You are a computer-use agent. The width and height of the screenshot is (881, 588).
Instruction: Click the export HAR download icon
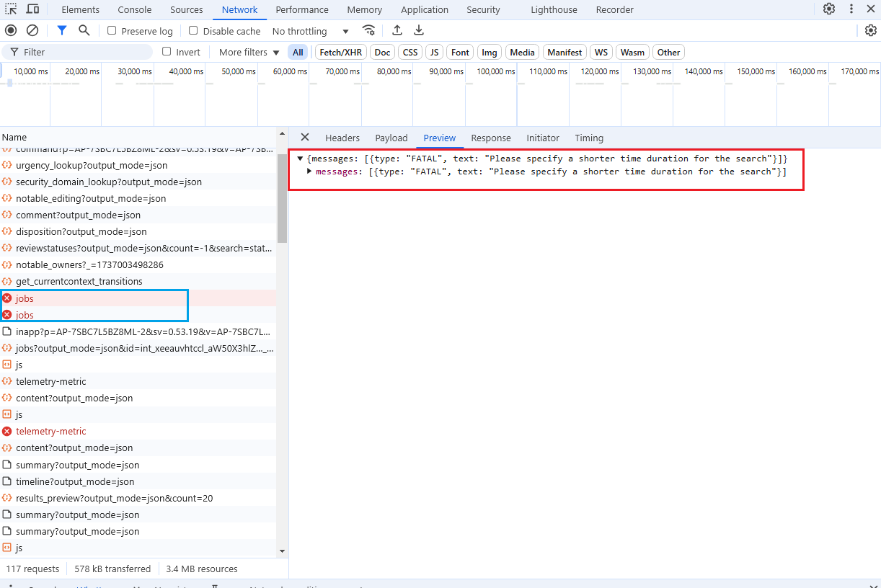pos(419,30)
